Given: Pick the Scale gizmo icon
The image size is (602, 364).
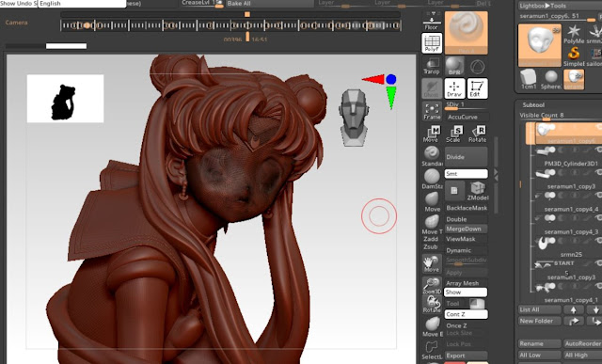Looking at the screenshot, I should pyautogui.click(x=454, y=134).
